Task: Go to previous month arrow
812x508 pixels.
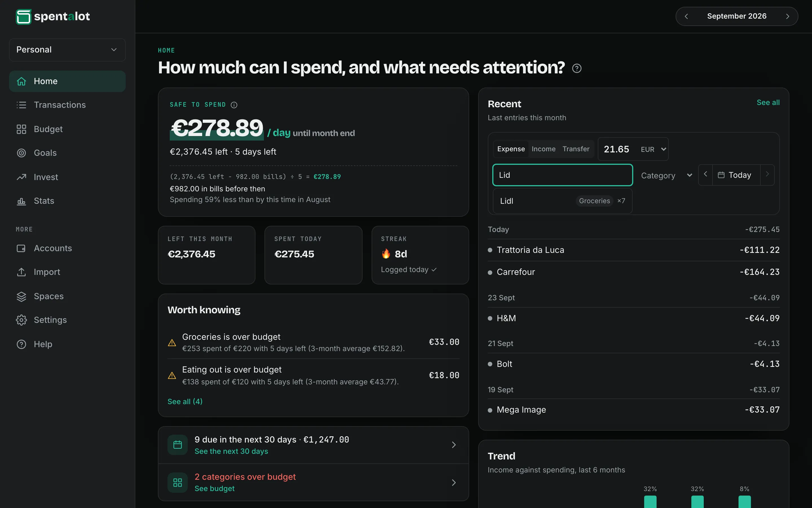Action: point(686,16)
